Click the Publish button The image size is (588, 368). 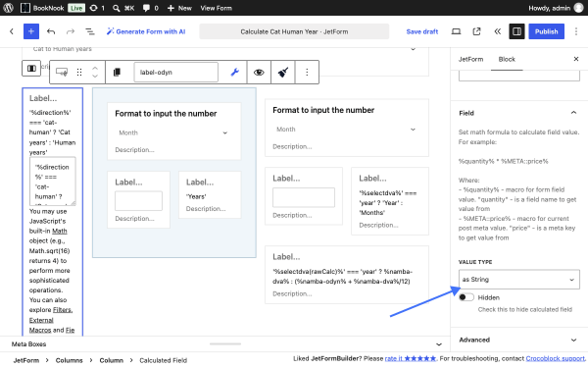click(547, 31)
